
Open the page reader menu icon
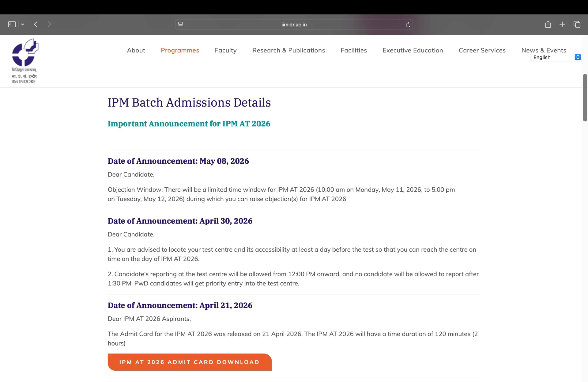[x=181, y=25]
